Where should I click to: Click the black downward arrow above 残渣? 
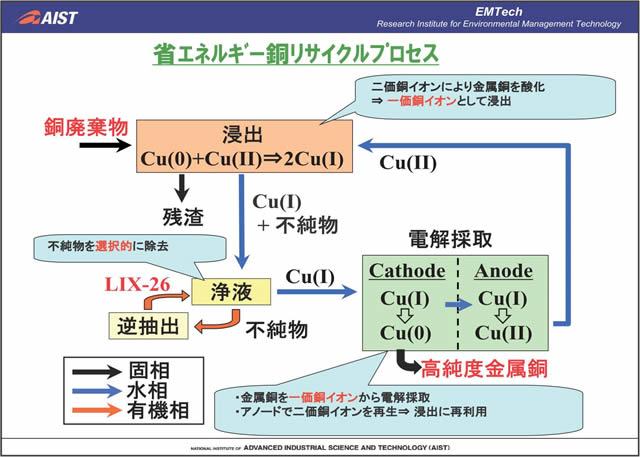[183, 188]
